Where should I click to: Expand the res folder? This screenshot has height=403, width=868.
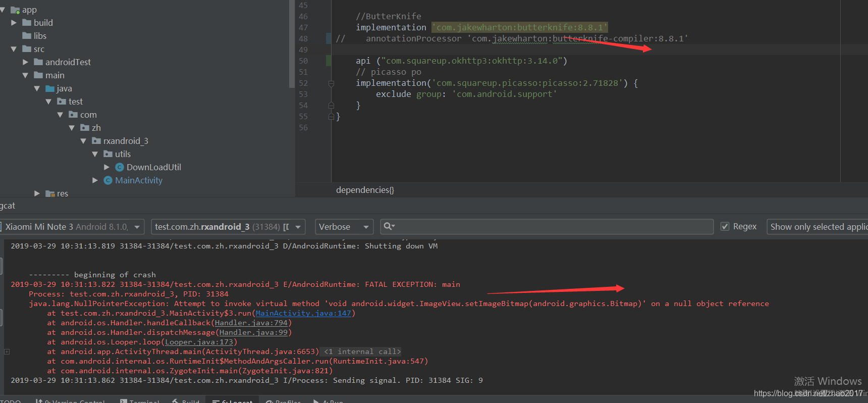click(x=37, y=193)
